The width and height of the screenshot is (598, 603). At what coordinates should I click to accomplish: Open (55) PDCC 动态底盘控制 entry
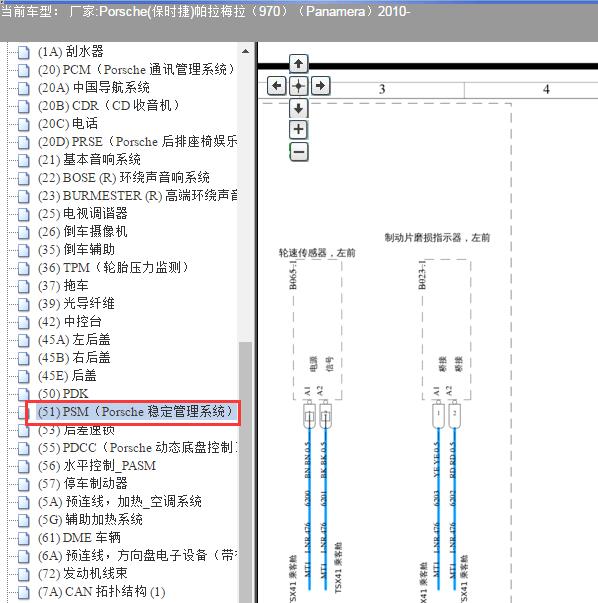pyautogui.click(x=137, y=448)
